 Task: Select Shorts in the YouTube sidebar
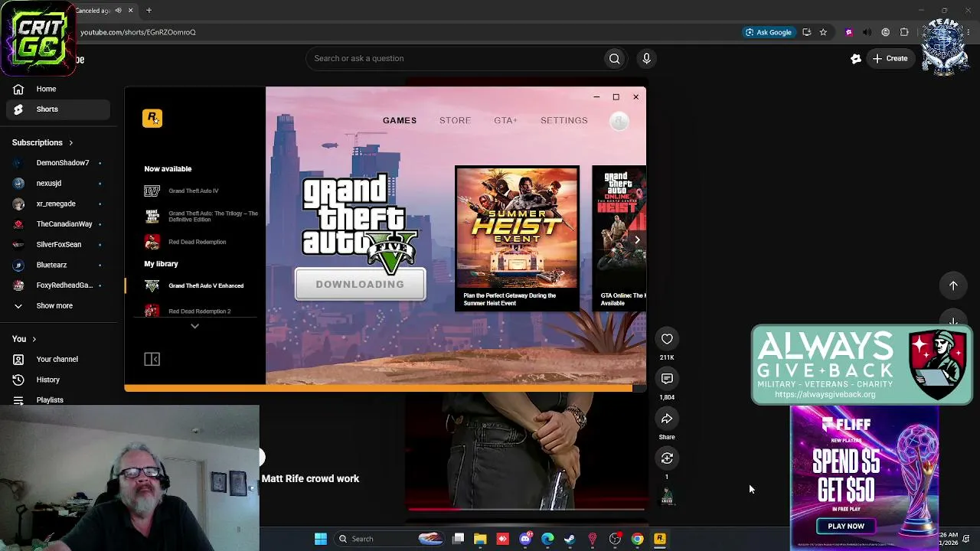coord(58,109)
